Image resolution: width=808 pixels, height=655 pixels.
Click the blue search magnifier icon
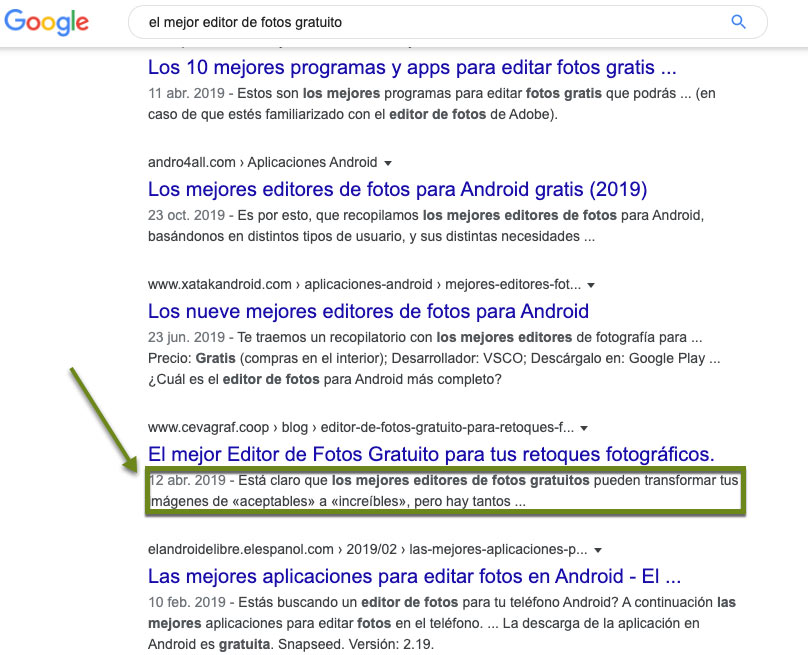738,21
